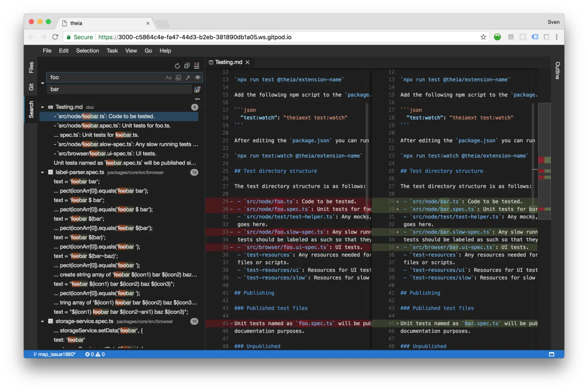Viewport: 588px width, 392px height.
Task: Open the File menu
Action: tap(47, 51)
